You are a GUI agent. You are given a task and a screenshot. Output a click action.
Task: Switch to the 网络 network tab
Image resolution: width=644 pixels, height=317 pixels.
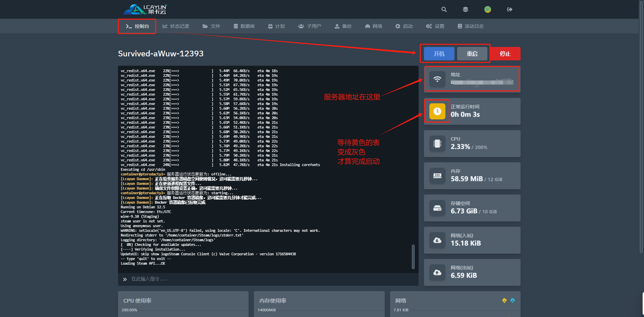pos(374,26)
